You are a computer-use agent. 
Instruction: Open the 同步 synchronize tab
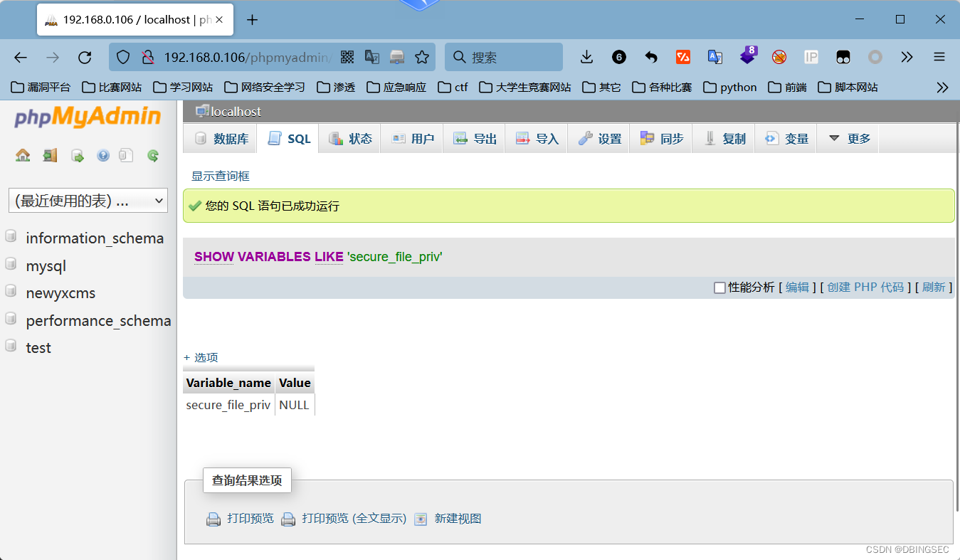point(661,139)
